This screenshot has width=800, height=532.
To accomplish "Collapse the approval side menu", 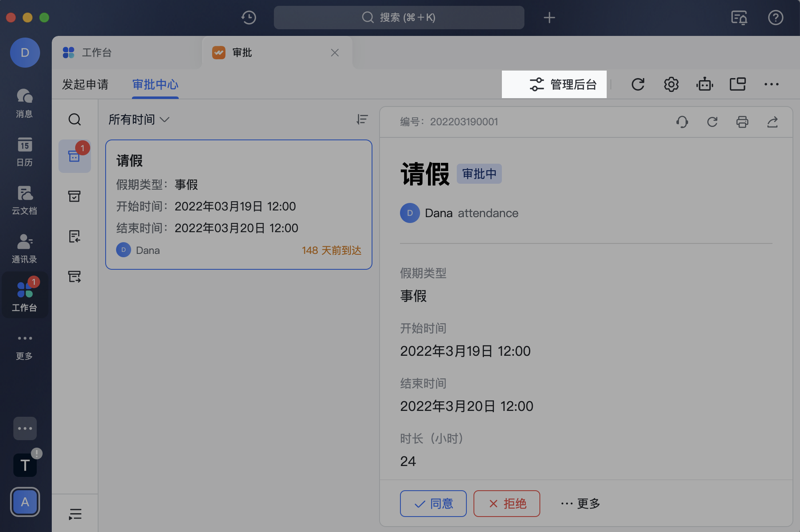I will click(x=75, y=514).
